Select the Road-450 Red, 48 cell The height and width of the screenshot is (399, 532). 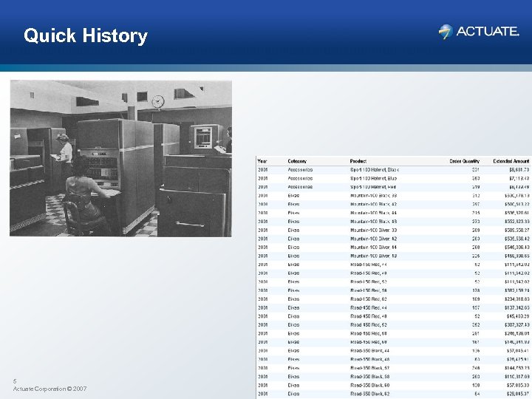click(x=369, y=316)
